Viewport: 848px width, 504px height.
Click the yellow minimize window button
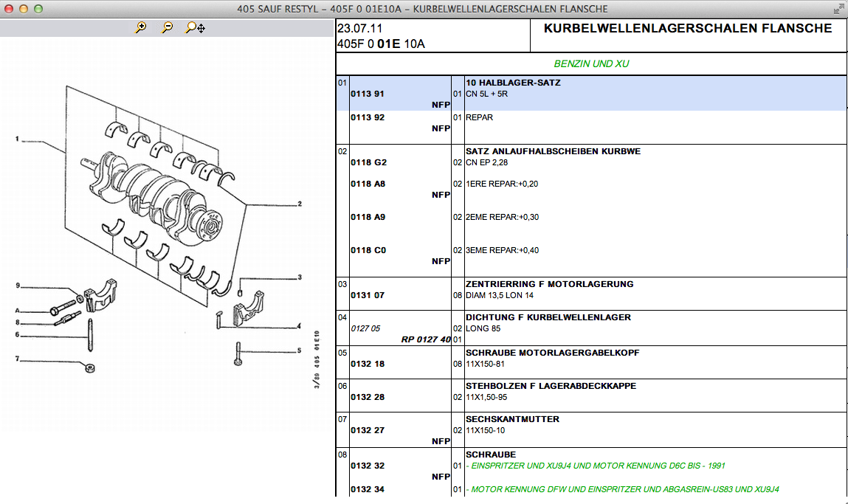(24, 9)
